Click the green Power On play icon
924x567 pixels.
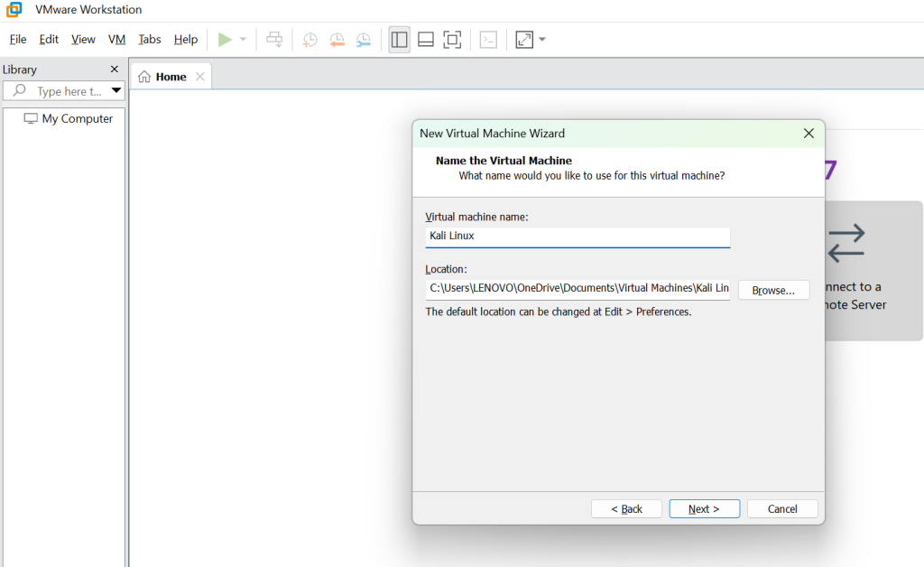(x=225, y=40)
